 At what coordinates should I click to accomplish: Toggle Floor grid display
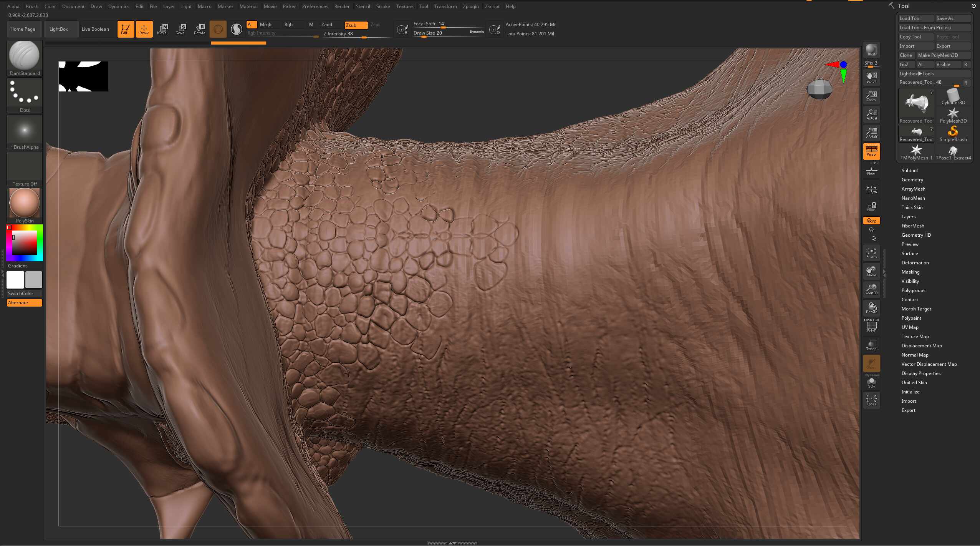coord(871,171)
